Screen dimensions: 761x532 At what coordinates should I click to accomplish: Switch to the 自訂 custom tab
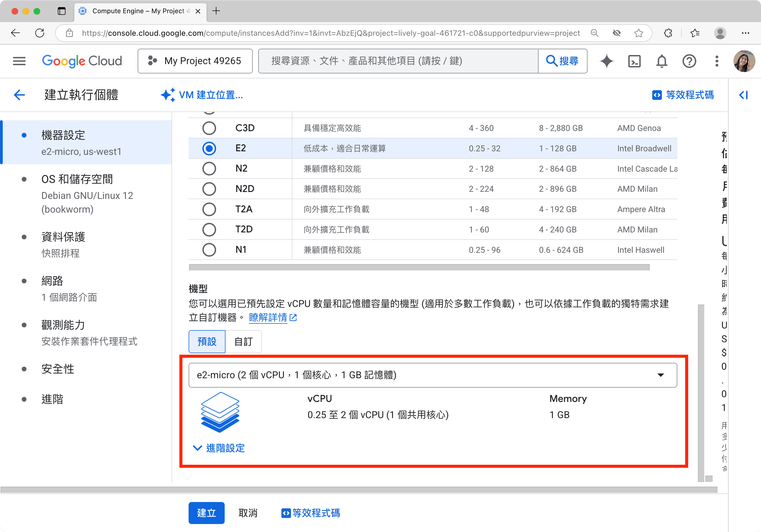click(x=243, y=342)
